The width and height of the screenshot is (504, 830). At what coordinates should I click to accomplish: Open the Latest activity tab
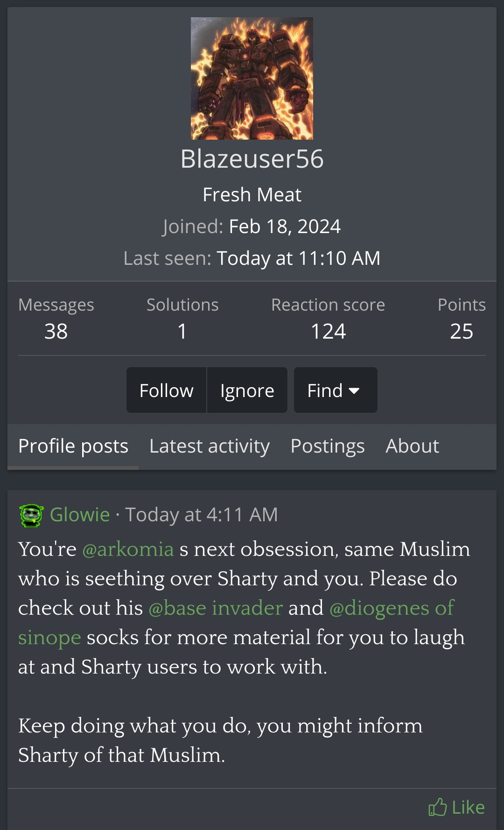[x=210, y=446]
